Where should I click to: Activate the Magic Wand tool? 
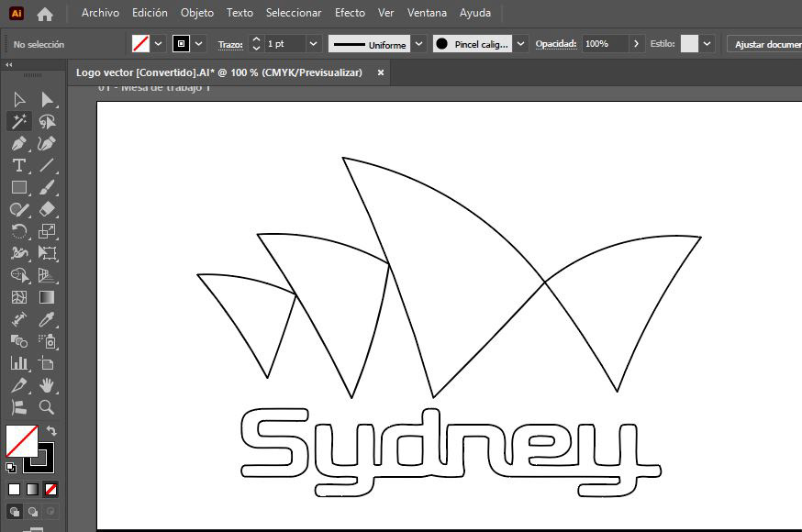[x=19, y=121]
